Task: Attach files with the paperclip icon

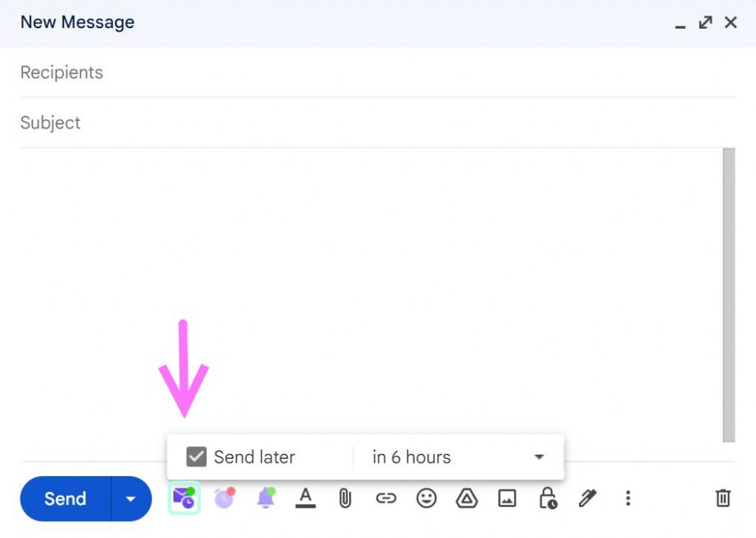Action: 345,499
